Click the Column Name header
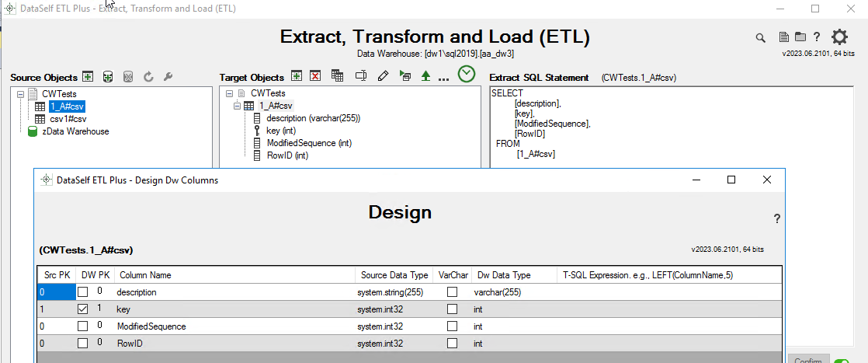Screen dimensions: 868x363 click(x=234, y=275)
